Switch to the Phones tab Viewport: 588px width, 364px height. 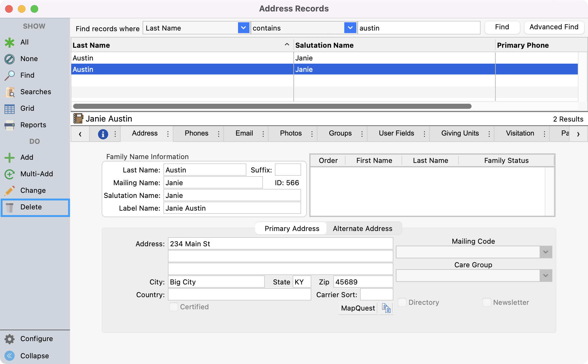196,133
